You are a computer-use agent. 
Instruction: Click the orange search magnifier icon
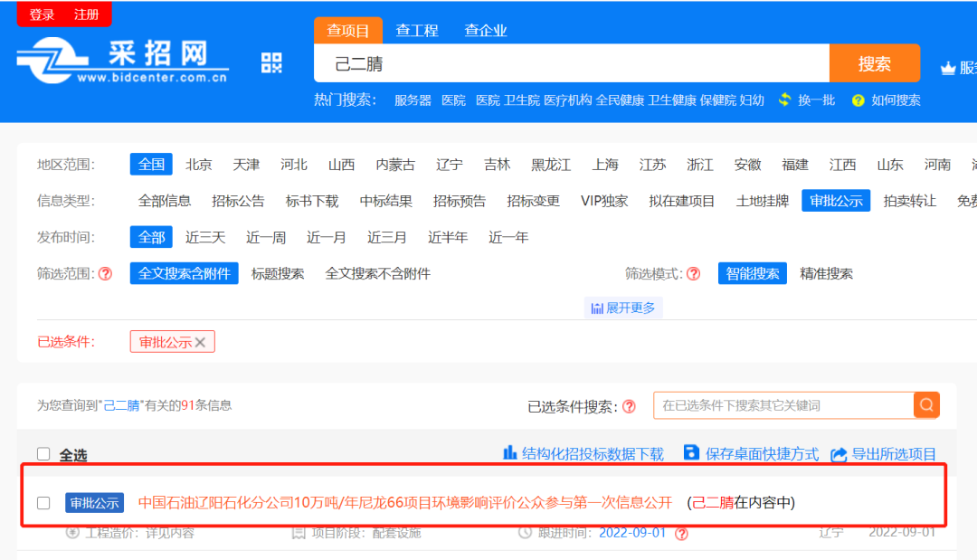[x=926, y=405]
